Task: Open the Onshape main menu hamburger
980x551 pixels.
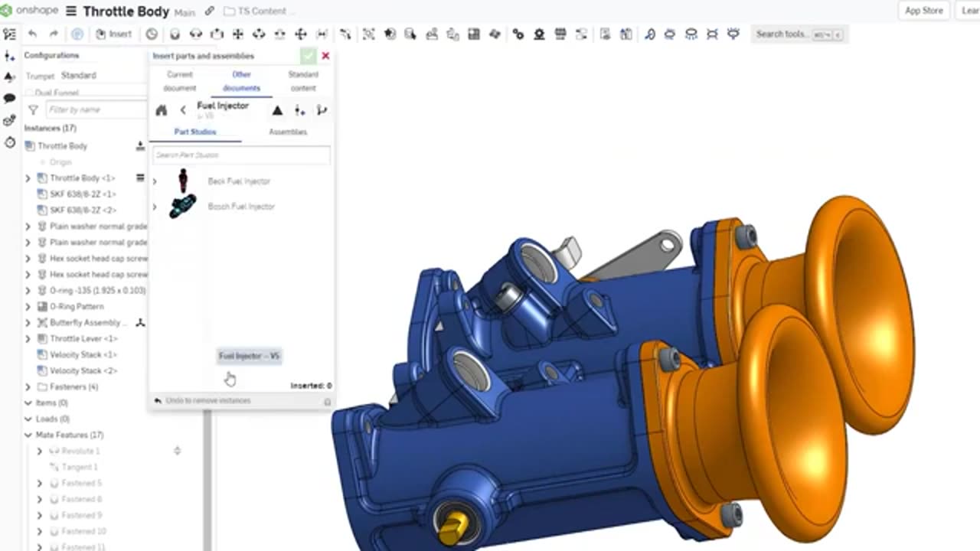Action: pos(71,11)
